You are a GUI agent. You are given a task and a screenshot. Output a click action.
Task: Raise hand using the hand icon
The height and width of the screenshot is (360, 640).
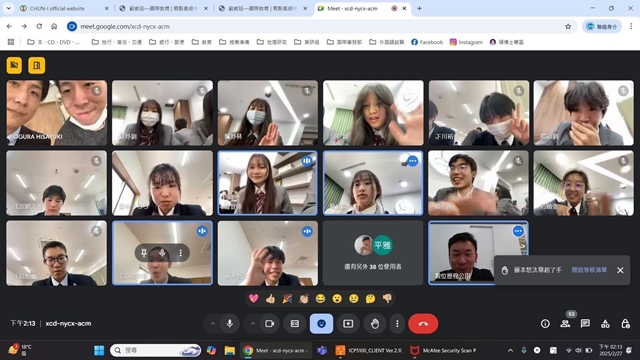(375, 324)
